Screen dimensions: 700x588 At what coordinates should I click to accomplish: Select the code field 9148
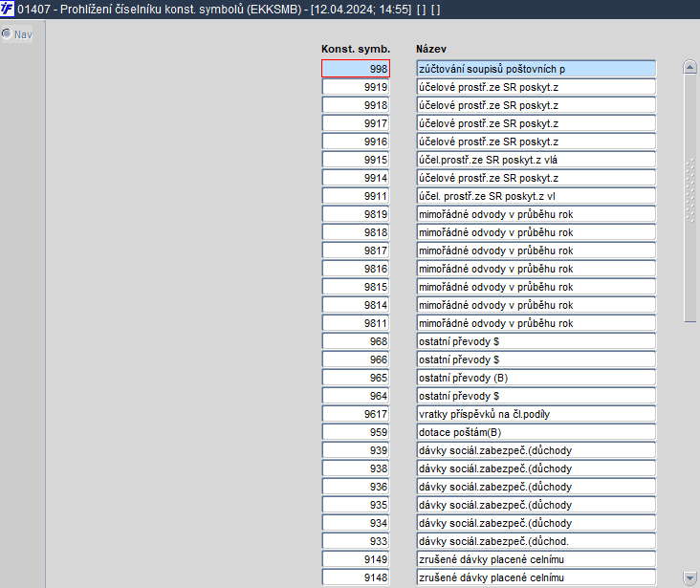coord(356,577)
